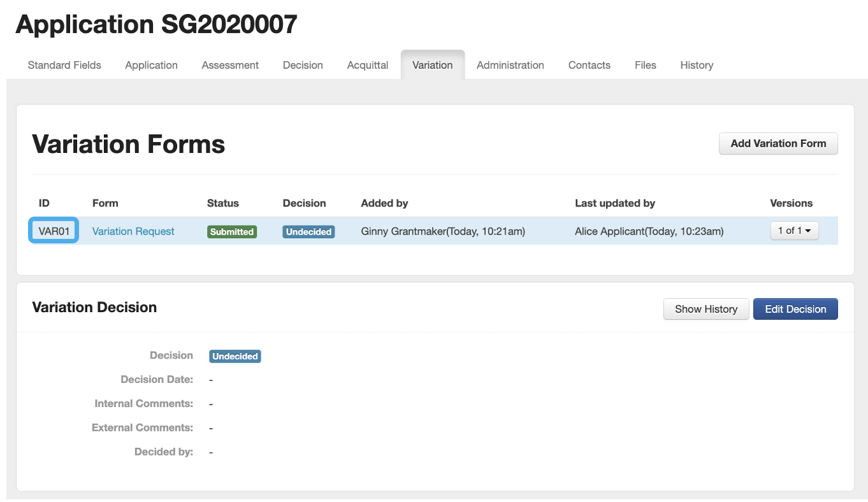The width and height of the screenshot is (868, 502).
Task: Expand the 1 of 1 versions dropdown
Action: [794, 231]
